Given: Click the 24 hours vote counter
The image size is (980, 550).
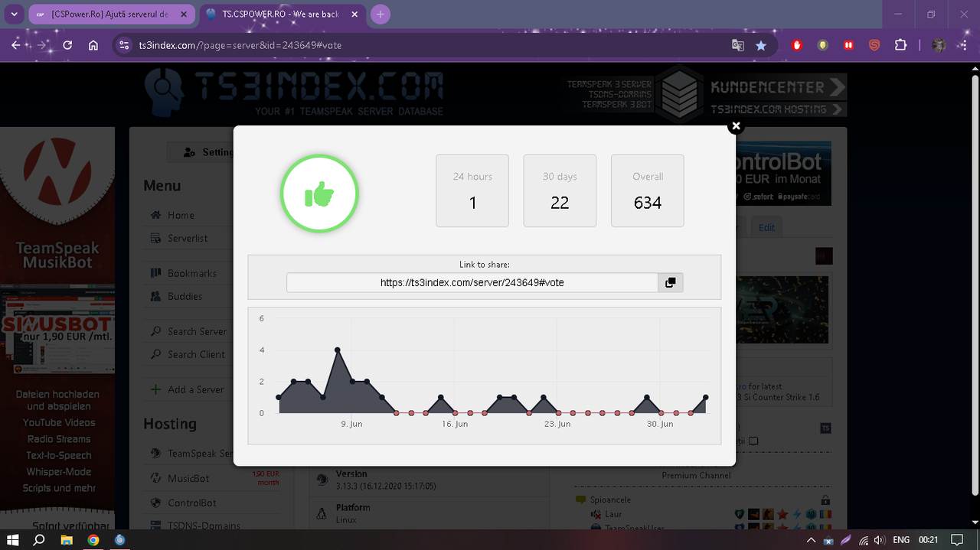Looking at the screenshot, I should tap(472, 190).
